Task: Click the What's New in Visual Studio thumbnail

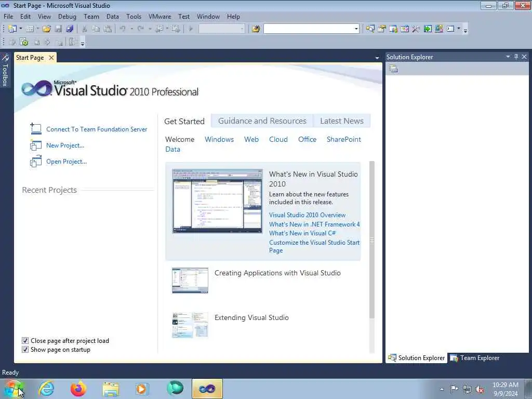Action: pos(217,201)
